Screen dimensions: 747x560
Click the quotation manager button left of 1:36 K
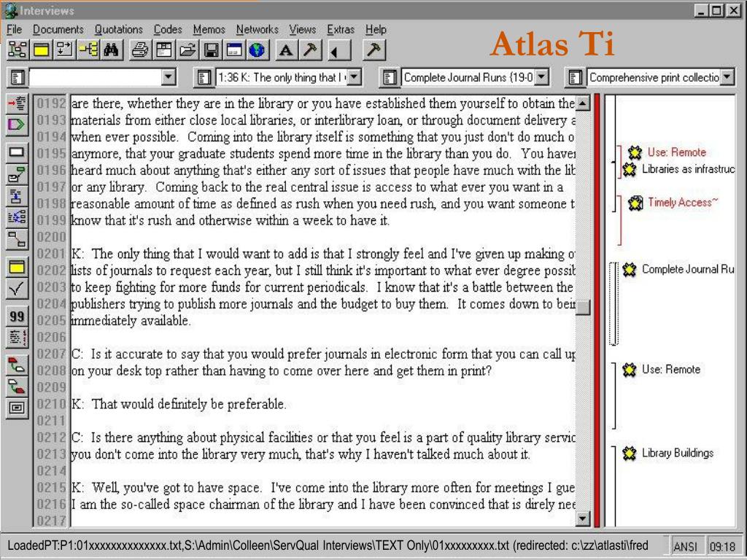[204, 77]
